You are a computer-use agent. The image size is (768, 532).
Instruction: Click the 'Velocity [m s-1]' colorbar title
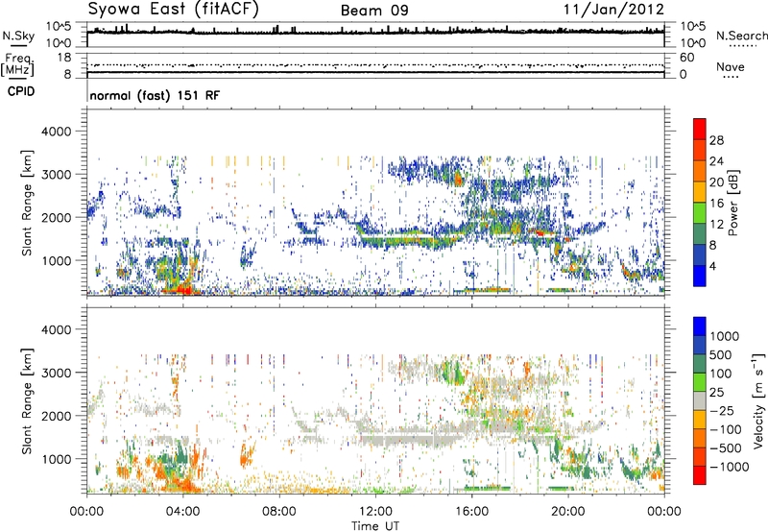pyautogui.click(x=758, y=400)
